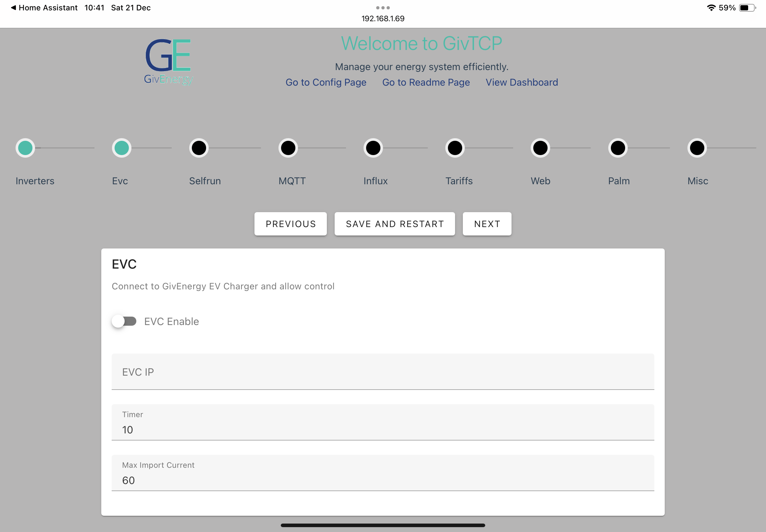Click the EVC Enable label text
Screen dimensions: 766x532
coord(172,321)
